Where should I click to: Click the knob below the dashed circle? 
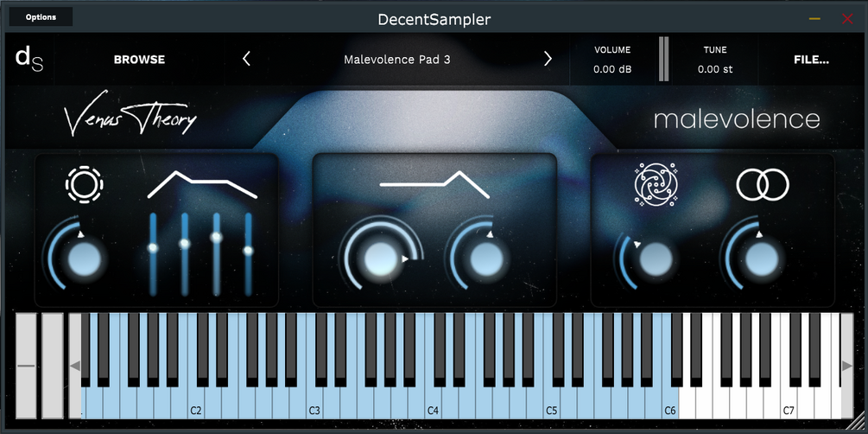click(x=84, y=258)
